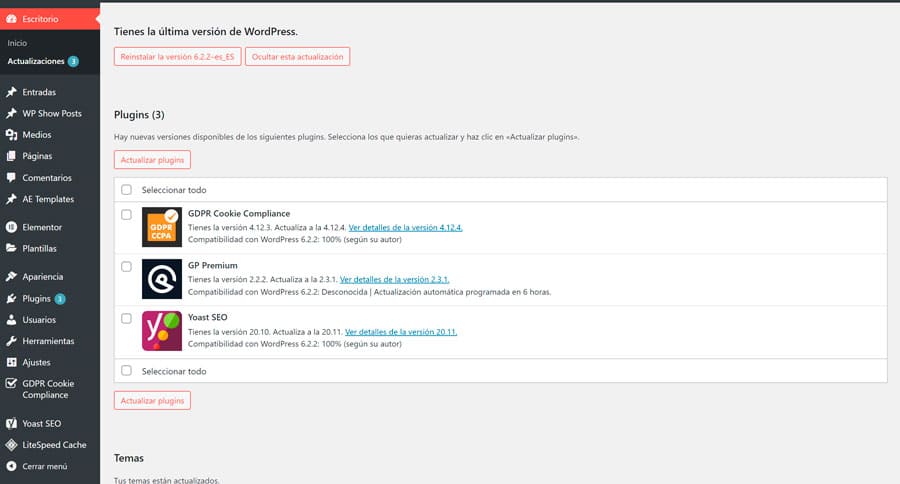Check the top Seleccionar todo checkbox
The image size is (900, 484).
[x=126, y=189]
